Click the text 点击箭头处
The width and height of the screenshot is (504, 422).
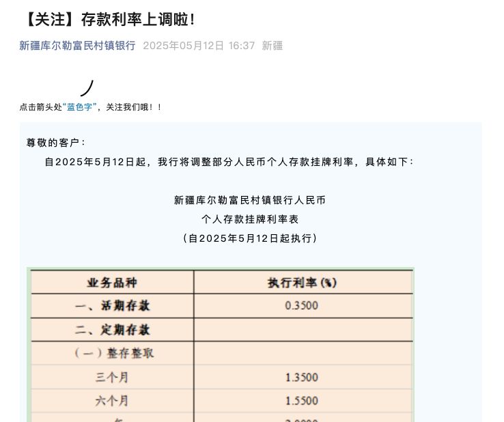tap(41, 107)
